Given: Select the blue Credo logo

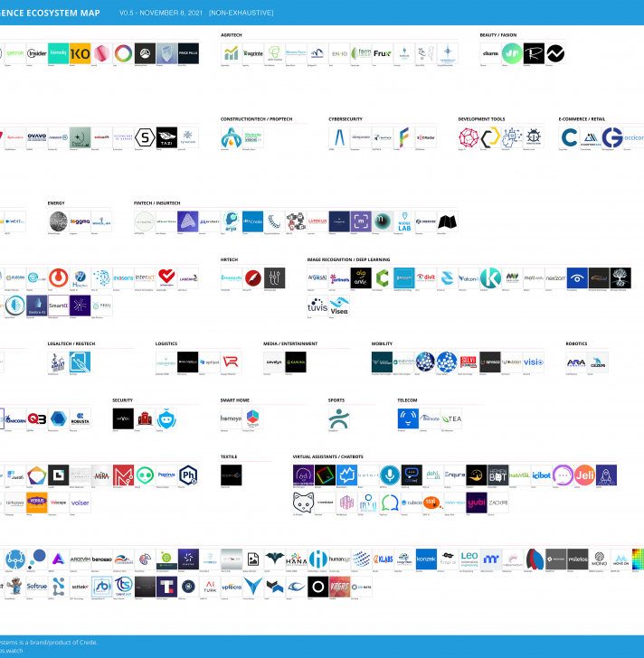Looking at the screenshot, I should [252, 221].
